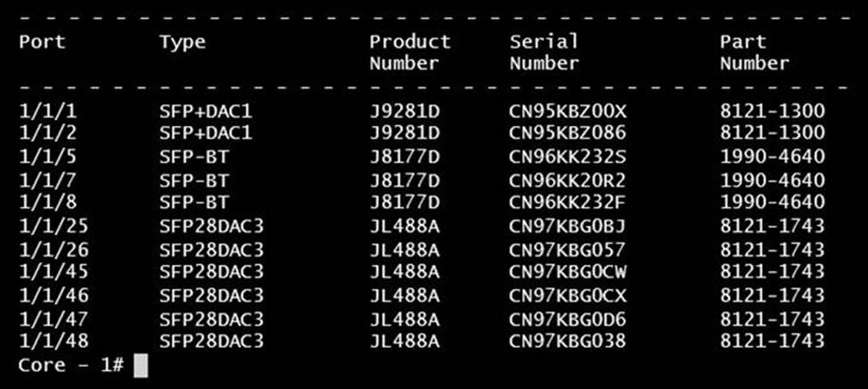
Task: Click the terminal cursor after Core - 1# prompt
Action: coord(140,365)
